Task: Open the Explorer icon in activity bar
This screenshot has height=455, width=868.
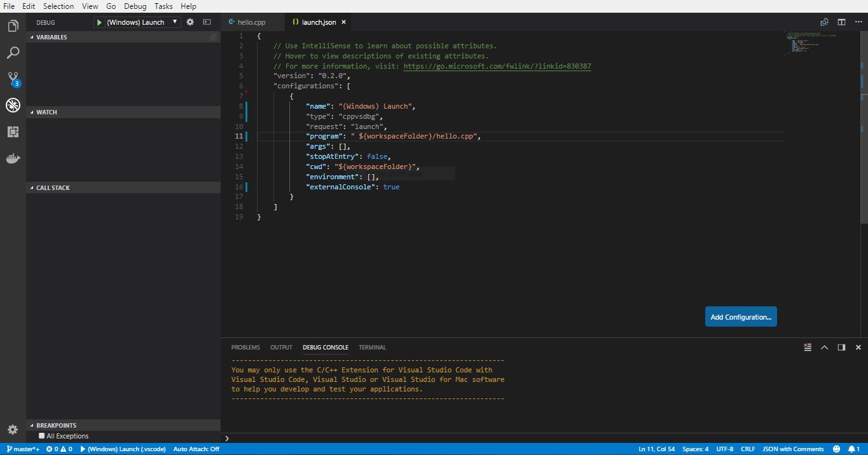Action: pyautogui.click(x=13, y=26)
